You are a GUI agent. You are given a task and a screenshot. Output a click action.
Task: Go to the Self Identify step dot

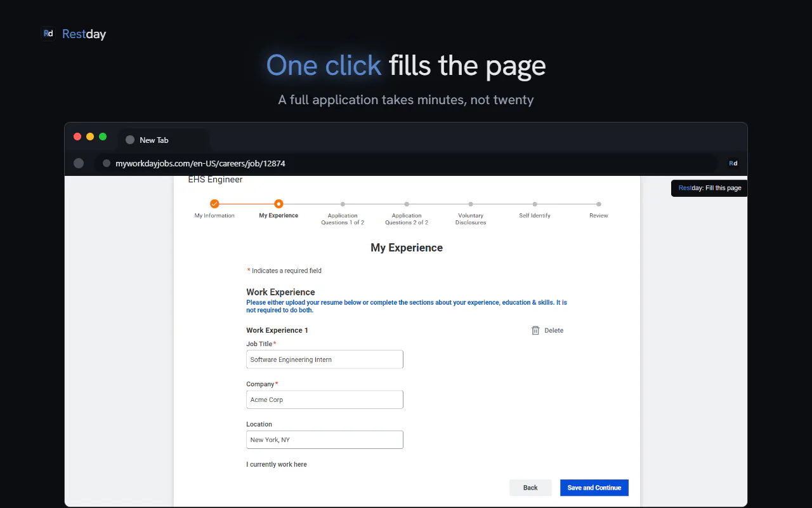tap(535, 204)
